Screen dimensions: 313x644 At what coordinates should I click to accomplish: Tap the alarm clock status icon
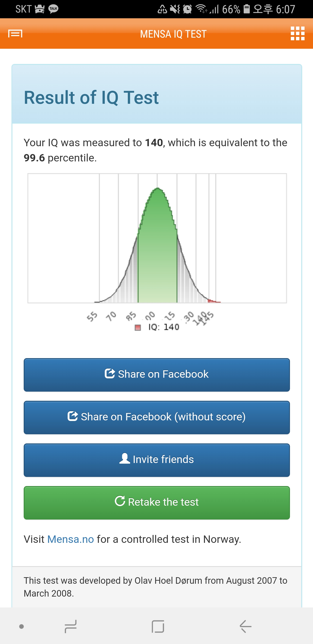187,9
